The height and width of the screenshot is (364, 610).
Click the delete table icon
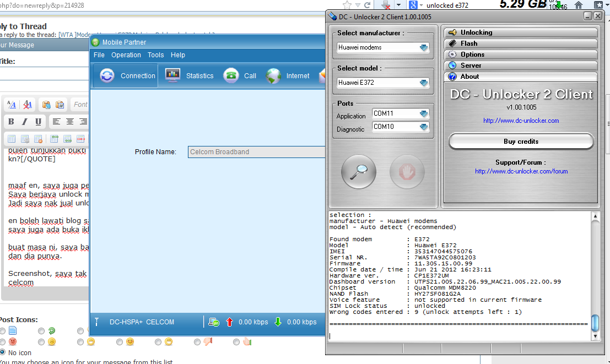pyautogui.click(x=38, y=139)
